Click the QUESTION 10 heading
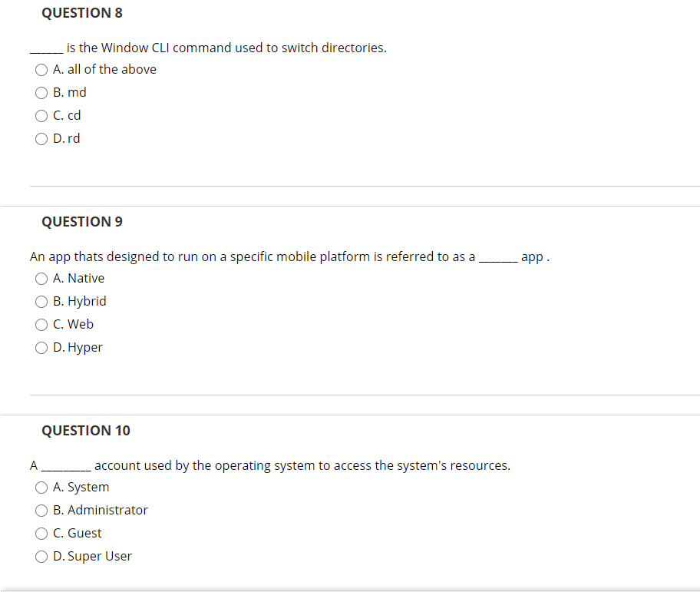Image resolution: width=700 pixels, height=592 pixels. [86, 430]
